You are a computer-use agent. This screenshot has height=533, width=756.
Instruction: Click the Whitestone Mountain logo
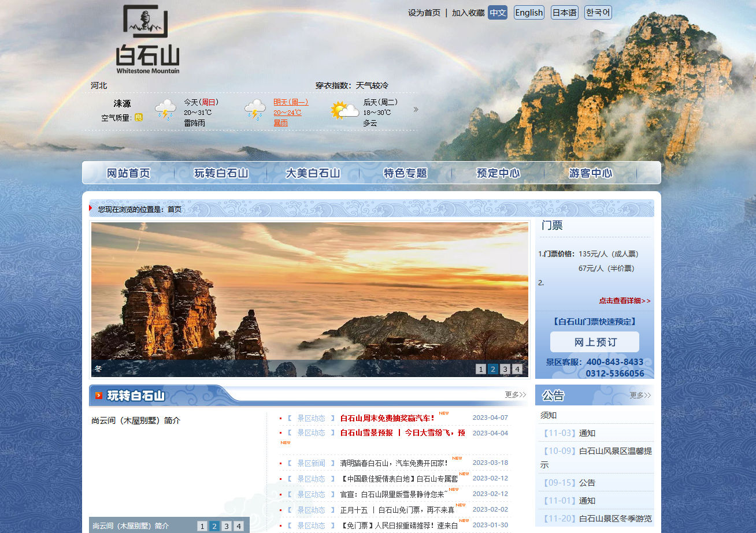[x=146, y=38]
